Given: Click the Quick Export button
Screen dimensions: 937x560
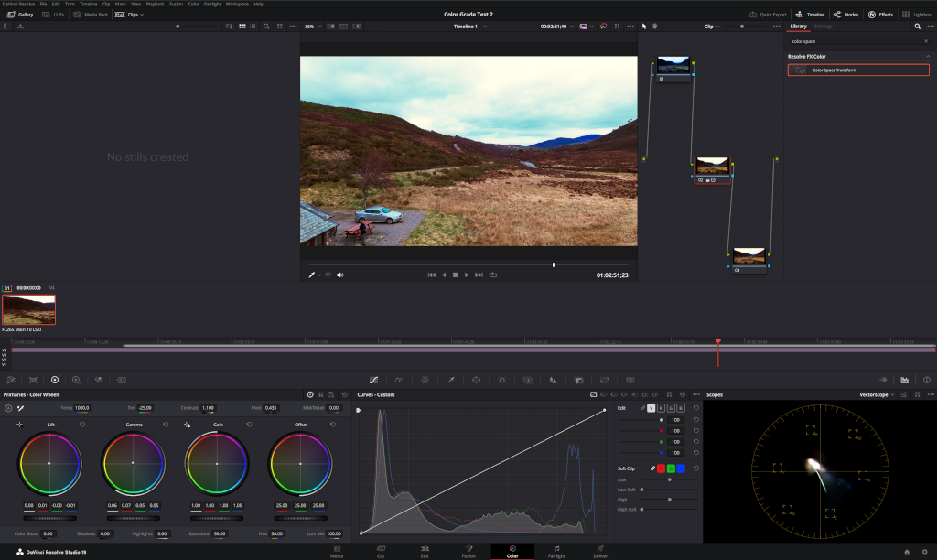Looking at the screenshot, I should pyautogui.click(x=768, y=15).
